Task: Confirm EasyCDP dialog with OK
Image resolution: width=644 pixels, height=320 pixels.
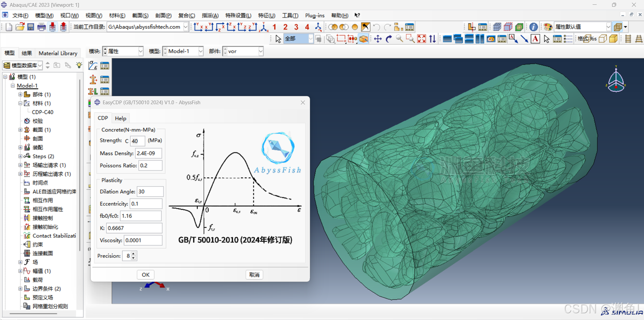Action: 146,275
